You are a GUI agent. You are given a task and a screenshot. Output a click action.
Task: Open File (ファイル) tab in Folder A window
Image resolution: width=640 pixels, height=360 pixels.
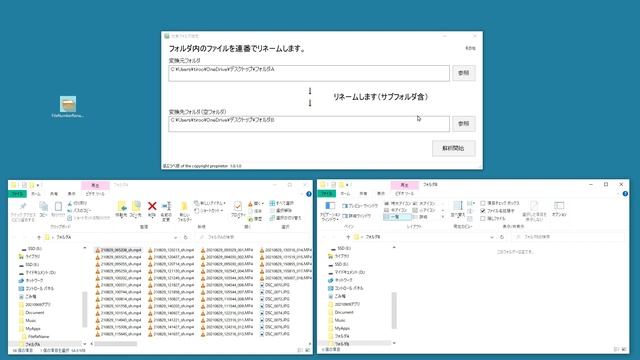pos(18,194)
